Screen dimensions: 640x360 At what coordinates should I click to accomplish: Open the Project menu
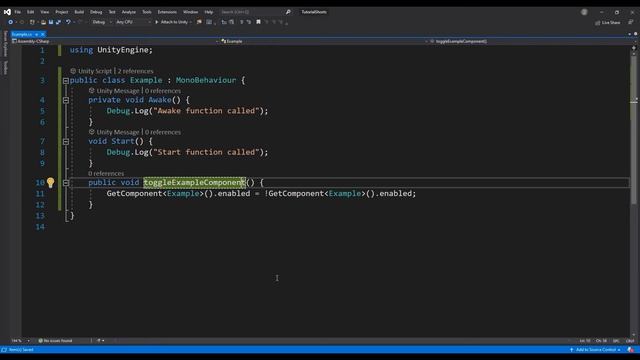pos(62,12)
